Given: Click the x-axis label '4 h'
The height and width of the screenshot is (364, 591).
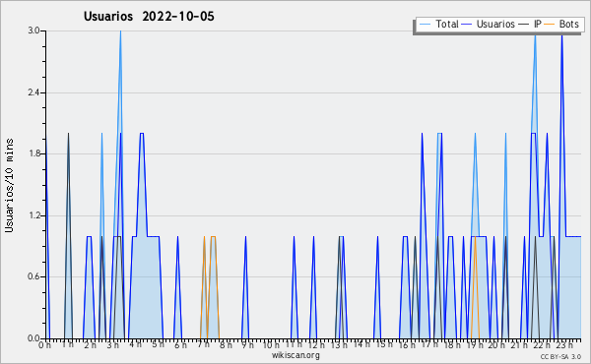Looking at the screenshot, I should (135, 344).
